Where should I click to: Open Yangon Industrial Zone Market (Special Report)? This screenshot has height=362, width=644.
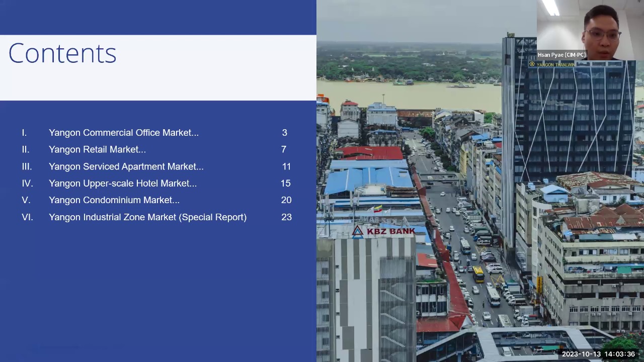tap(147, 217)
